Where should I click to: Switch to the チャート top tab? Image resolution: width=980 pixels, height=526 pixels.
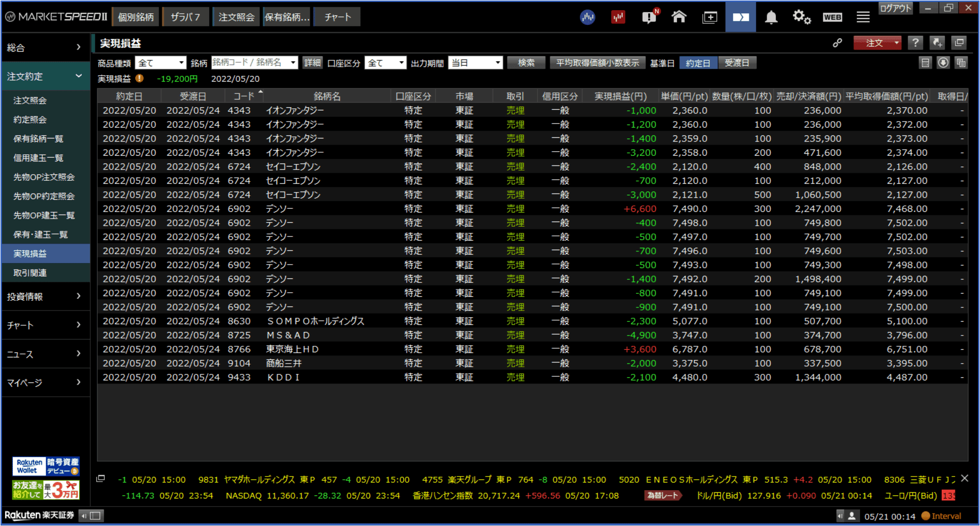pos(337,17)
